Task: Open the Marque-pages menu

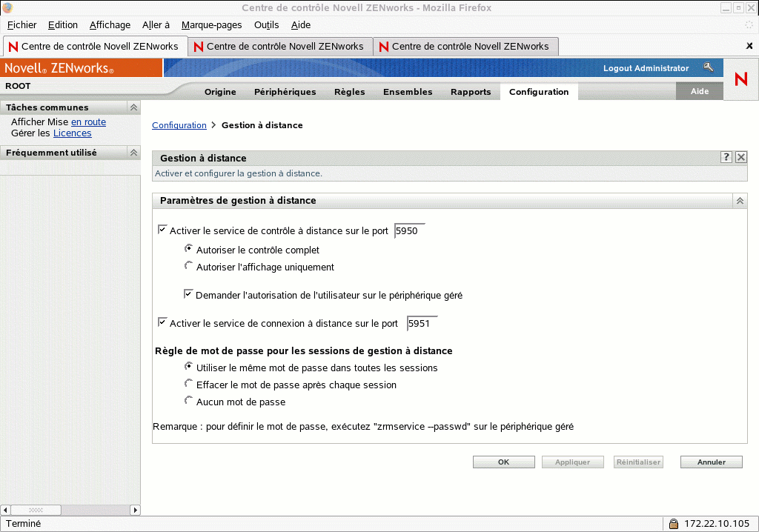Action: [211, 24]
